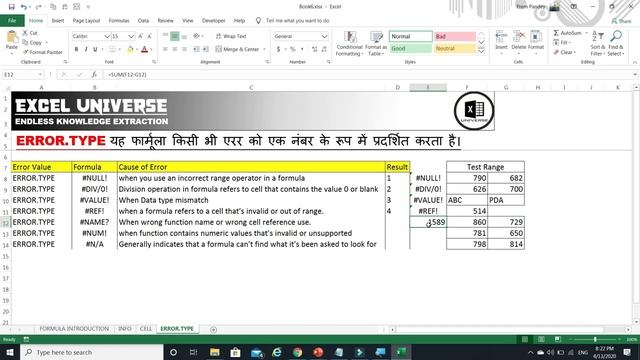Viewport: 640px width, 360px height.
Task: Select the Neutral cell style
Action: (x=455, y=49)
